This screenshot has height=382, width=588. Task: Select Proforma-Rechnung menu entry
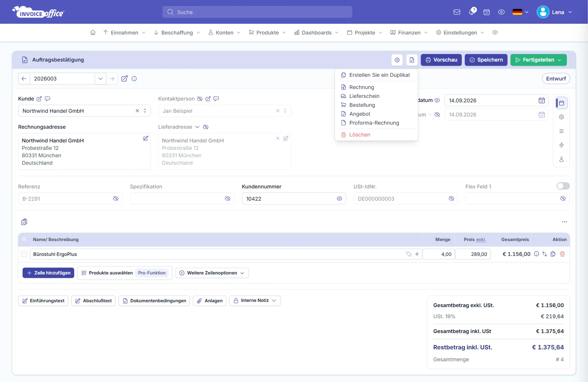pyautogui.click(x=376, y=123)
